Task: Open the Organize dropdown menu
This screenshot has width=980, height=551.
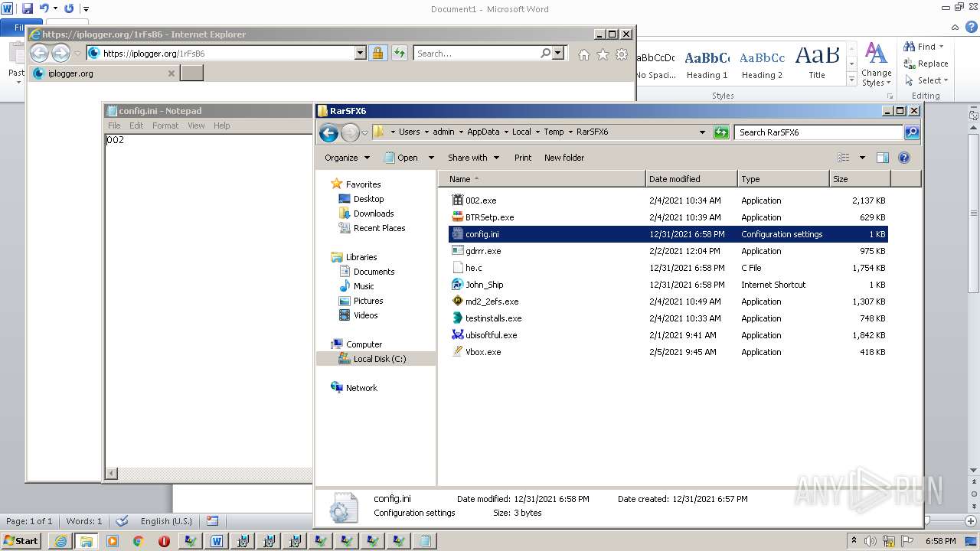Action: (347, 158)
